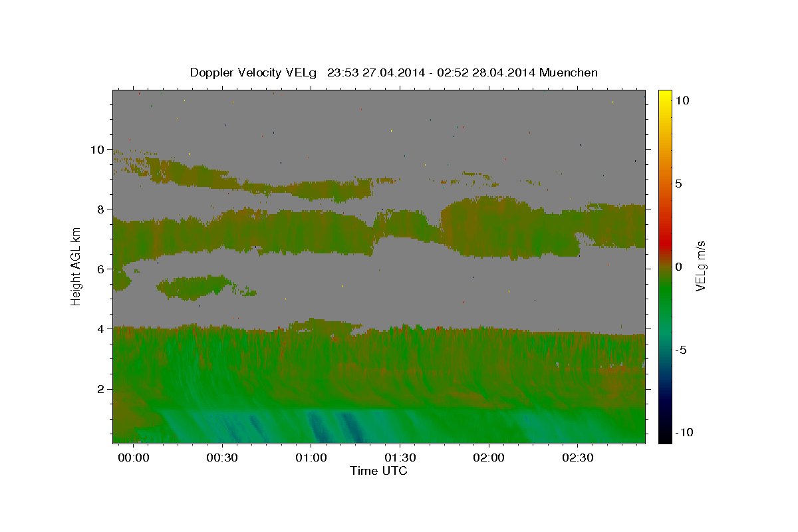Select the 'Muenchen' location text in title
This screenshot has height=532, width=798.
pyautogui.click(x=569, y=72)
